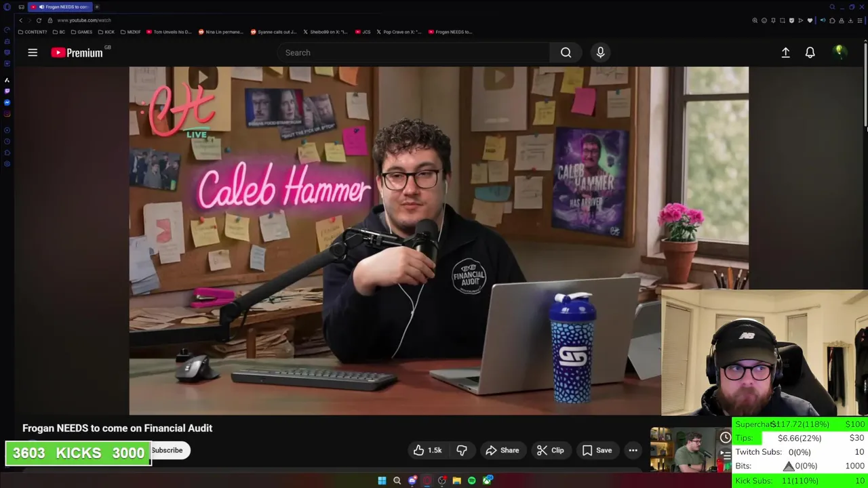The width and height of the screenshot is (868, 488).
Task: Click the send/flow arrow icon
Action: click(801, 20)
